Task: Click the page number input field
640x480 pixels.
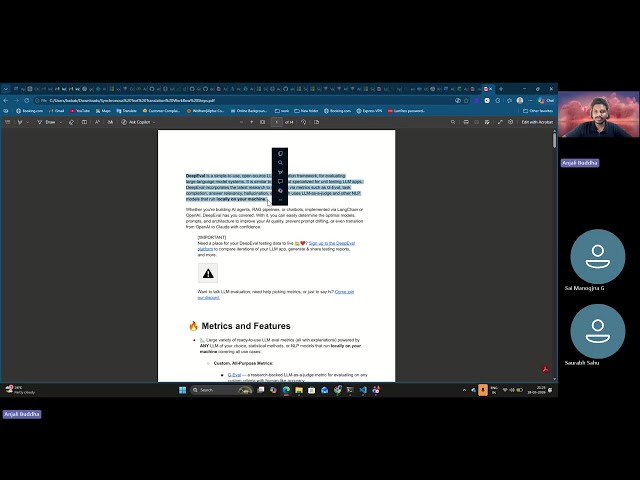Action: point(277,122)
